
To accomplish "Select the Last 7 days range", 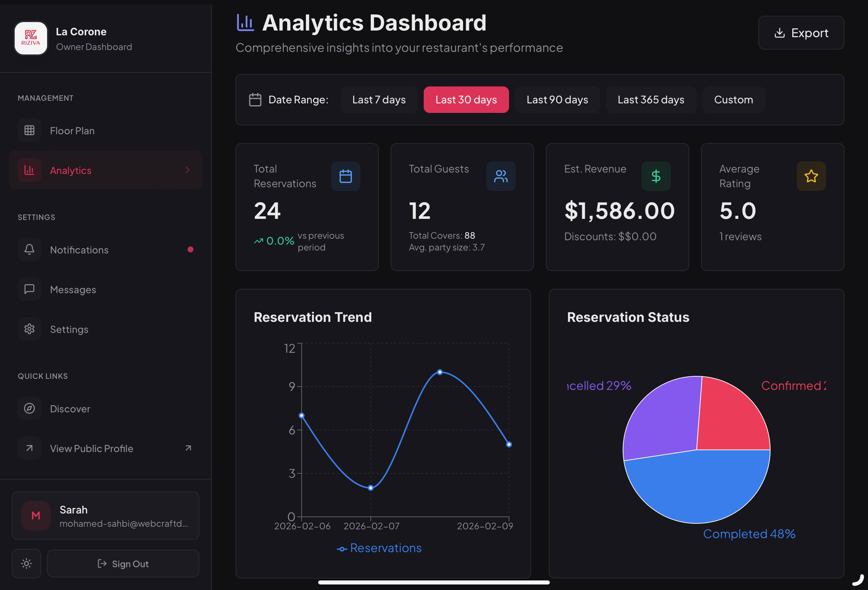I will [379, 100].
